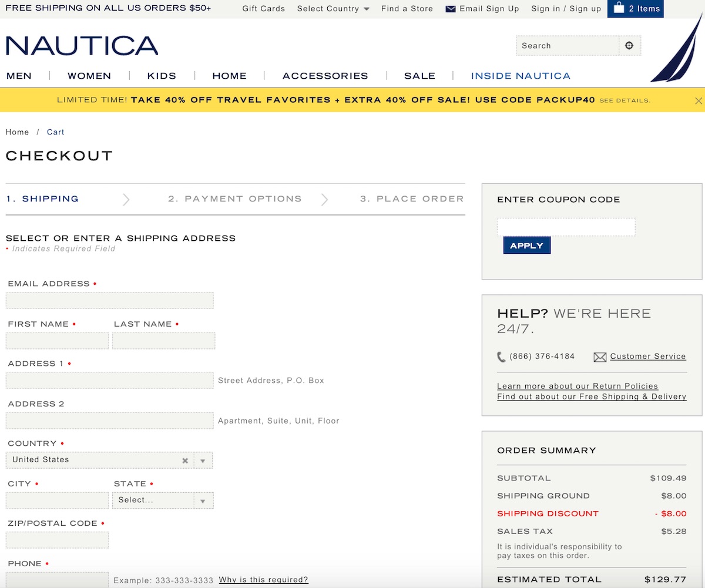Focus the Address 2 field

point(110,421)
